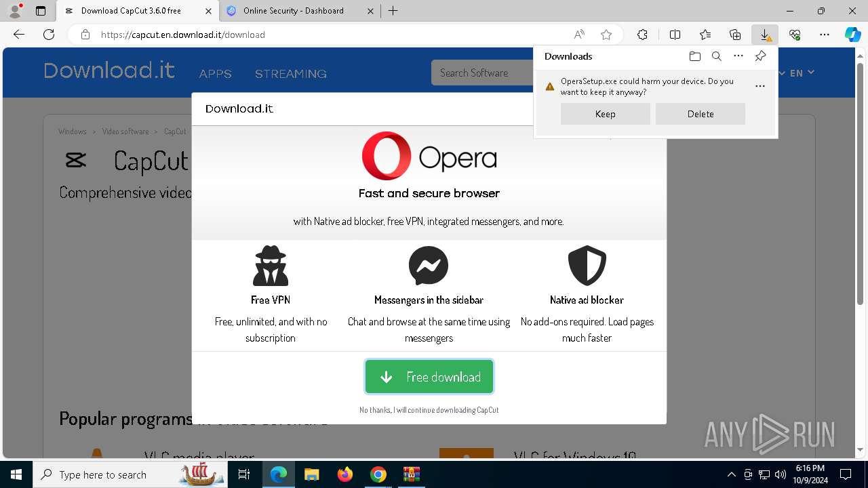
Task: Open WinRAR from taskbar
Action: point(412,474)
